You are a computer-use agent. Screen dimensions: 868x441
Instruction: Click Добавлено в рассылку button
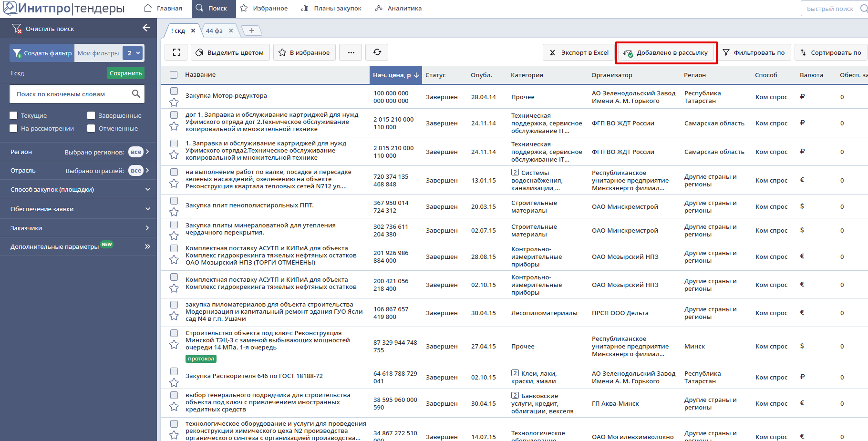click(x=666, y=52)
